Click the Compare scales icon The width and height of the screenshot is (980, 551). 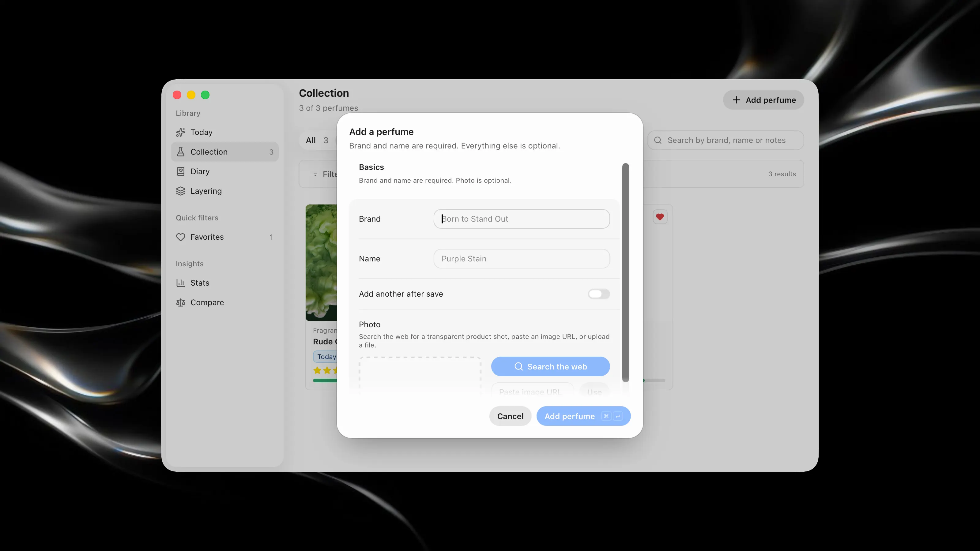coord(181,302)
